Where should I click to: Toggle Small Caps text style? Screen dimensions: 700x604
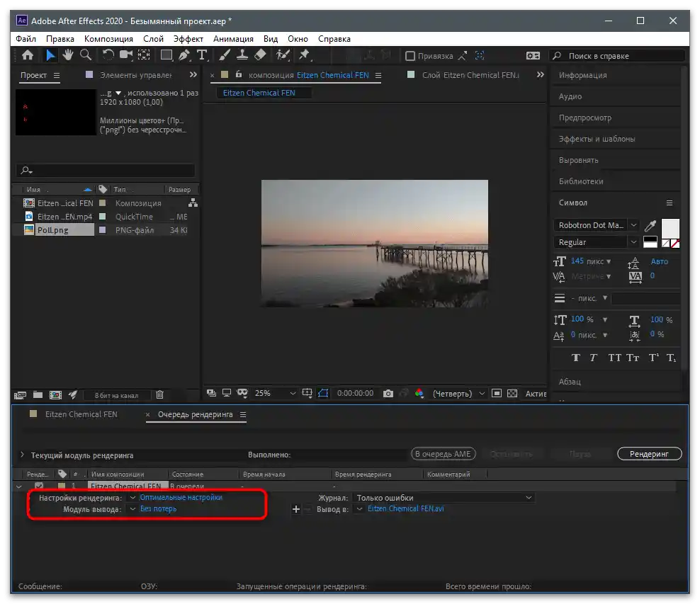[633, 358]
